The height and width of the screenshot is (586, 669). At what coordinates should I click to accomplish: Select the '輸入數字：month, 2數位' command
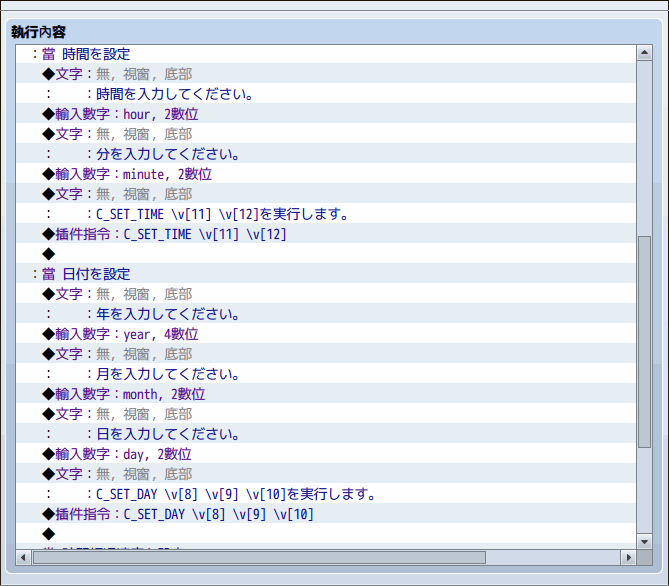pos(326,394)
